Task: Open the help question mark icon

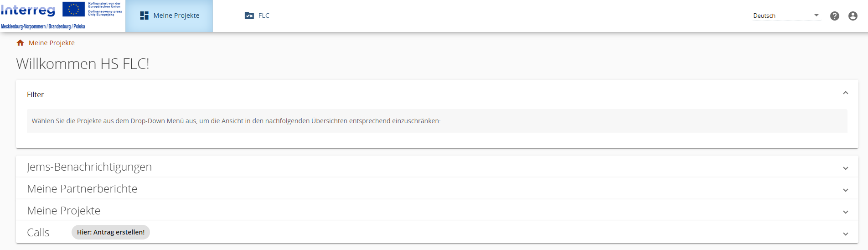Action: point(834,16)
